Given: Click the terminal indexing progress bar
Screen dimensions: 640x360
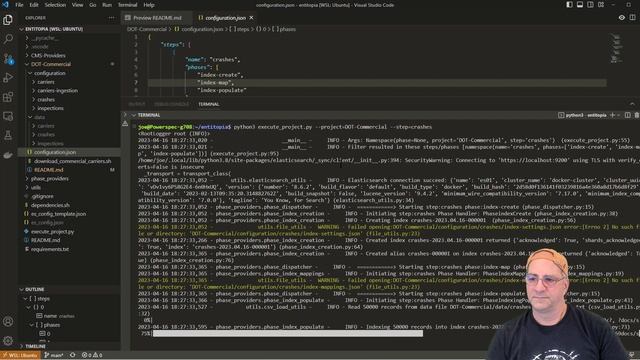Looking at the screenshot, I should pyautogui.click(x=288, y=333).
